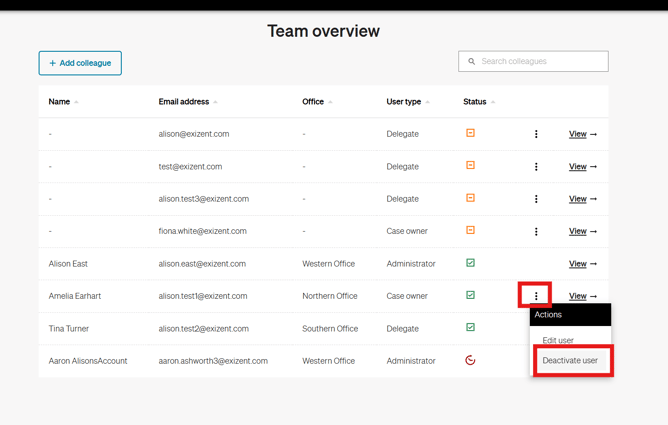Sort table by Status column
The width and height of the screenshot is (668, 425).
479,102
